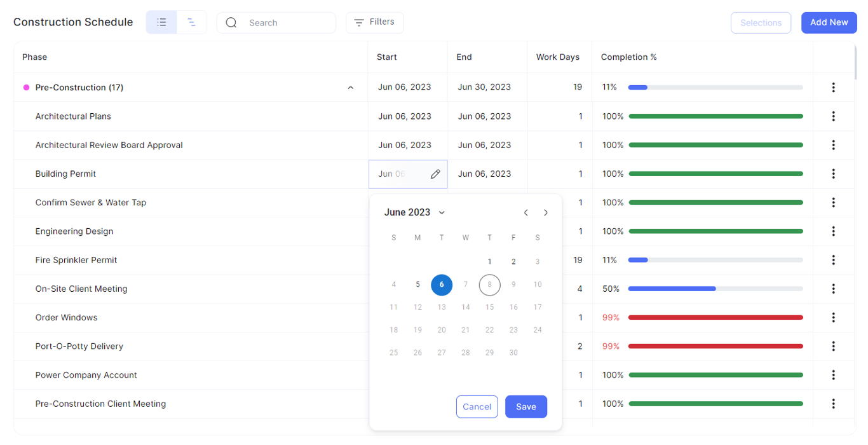Select the Fire Sprinkler Permit name
Viewport: 868px width, 445px height.
[76, 260]
